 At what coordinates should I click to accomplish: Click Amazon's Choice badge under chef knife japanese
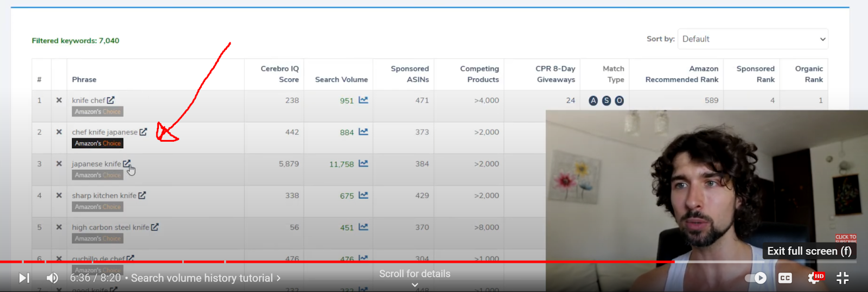click(x=98, y=143)
